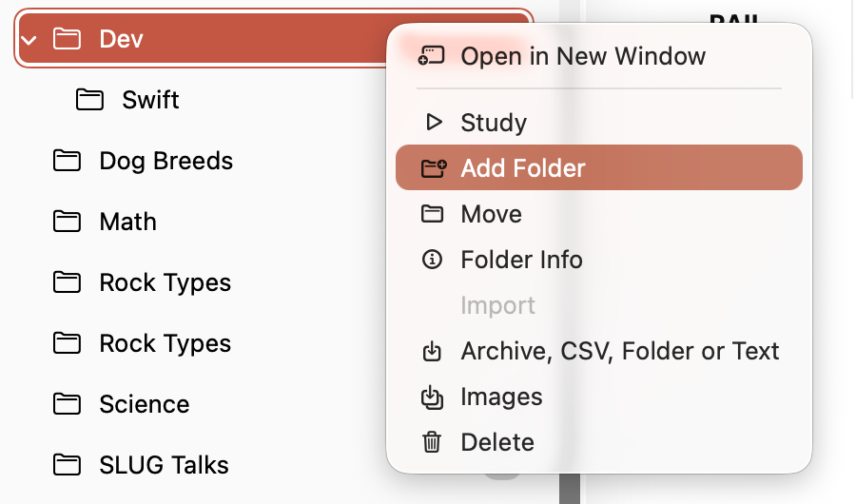
Task: Choose Open in New Window
Action: (599, 56)
